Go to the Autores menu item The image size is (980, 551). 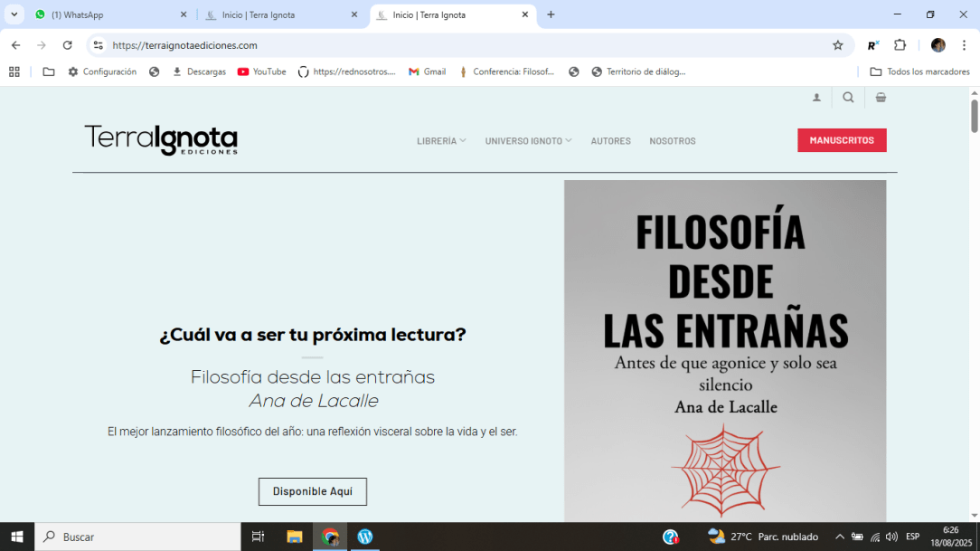(x=610, y=141)
